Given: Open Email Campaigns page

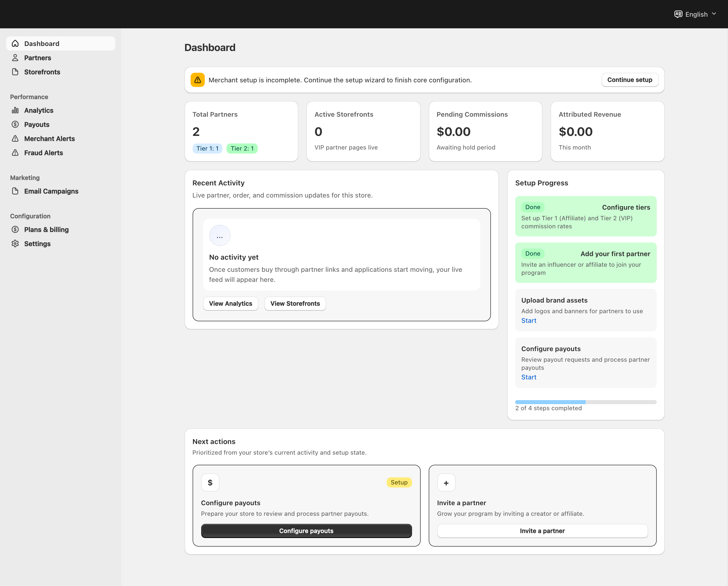Looking at the screenshot, I should [61, 191].
